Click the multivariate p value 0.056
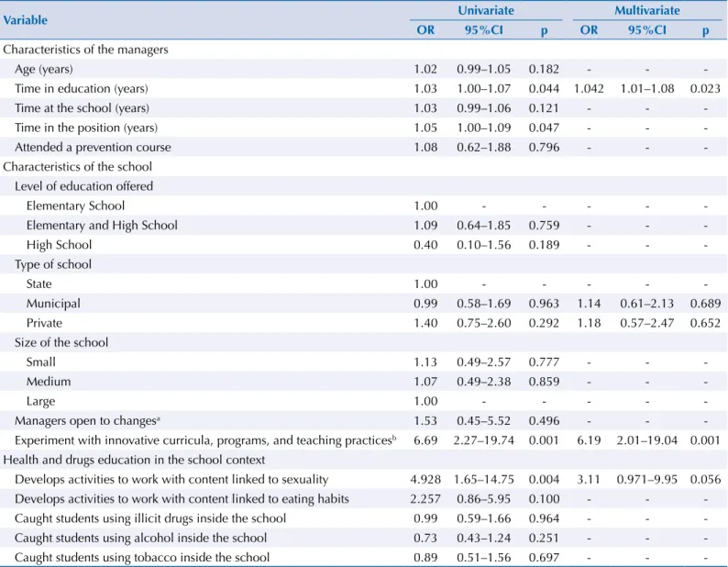The width and height of the screenshot is (728, 567). tap(705, 479)
